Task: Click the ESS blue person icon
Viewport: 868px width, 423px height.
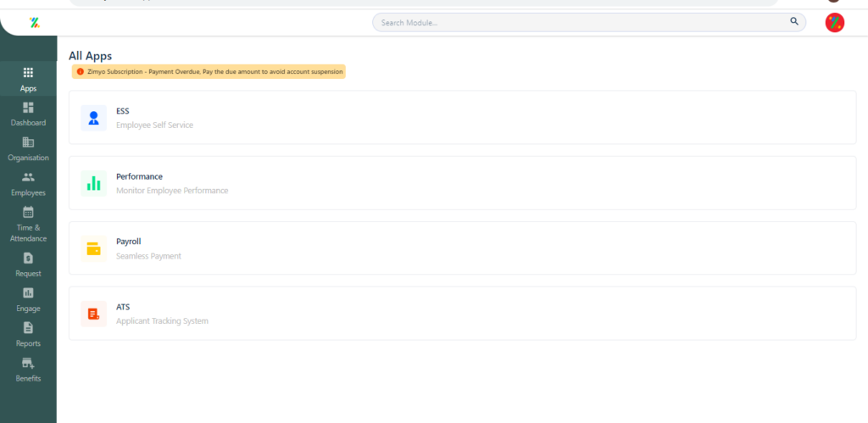Action: click(93, 118)
